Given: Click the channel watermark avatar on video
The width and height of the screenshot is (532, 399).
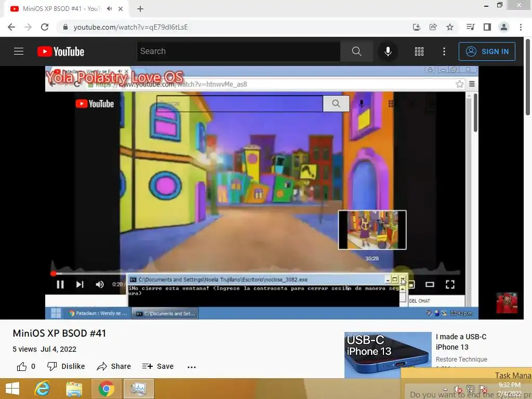Looking at the screenshot, I should (507, 303).
